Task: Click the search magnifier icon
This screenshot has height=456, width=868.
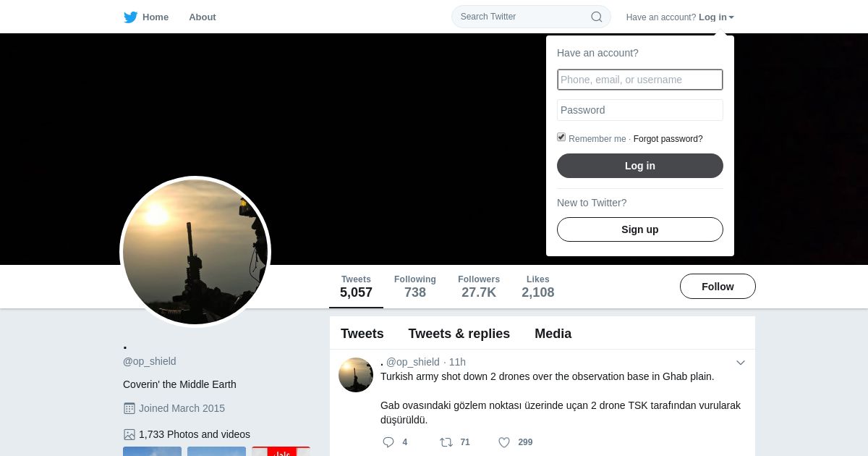Action: (597, 17)
